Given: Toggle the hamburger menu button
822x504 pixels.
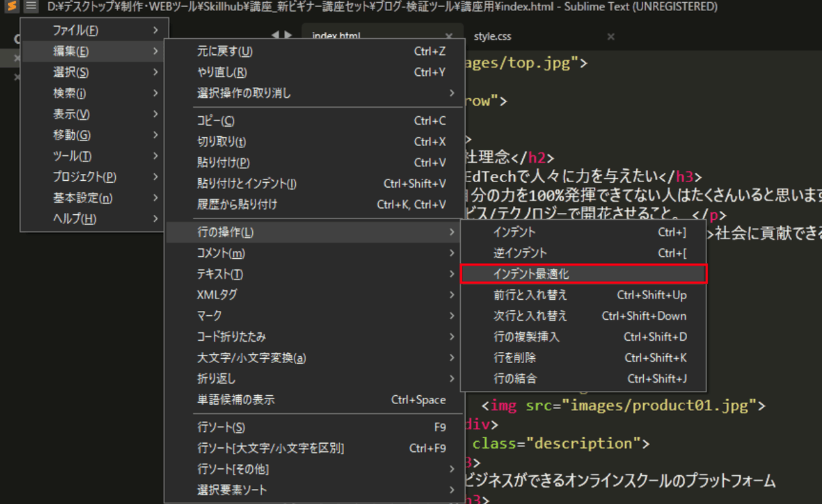Looking at the screenshot, I should point(31,7).
